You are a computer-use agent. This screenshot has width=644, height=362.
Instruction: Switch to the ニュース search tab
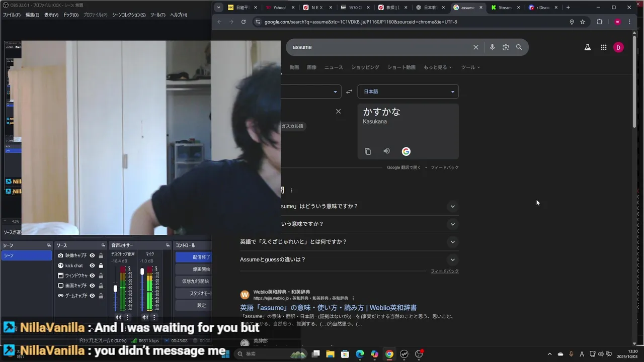pos(334,67)
